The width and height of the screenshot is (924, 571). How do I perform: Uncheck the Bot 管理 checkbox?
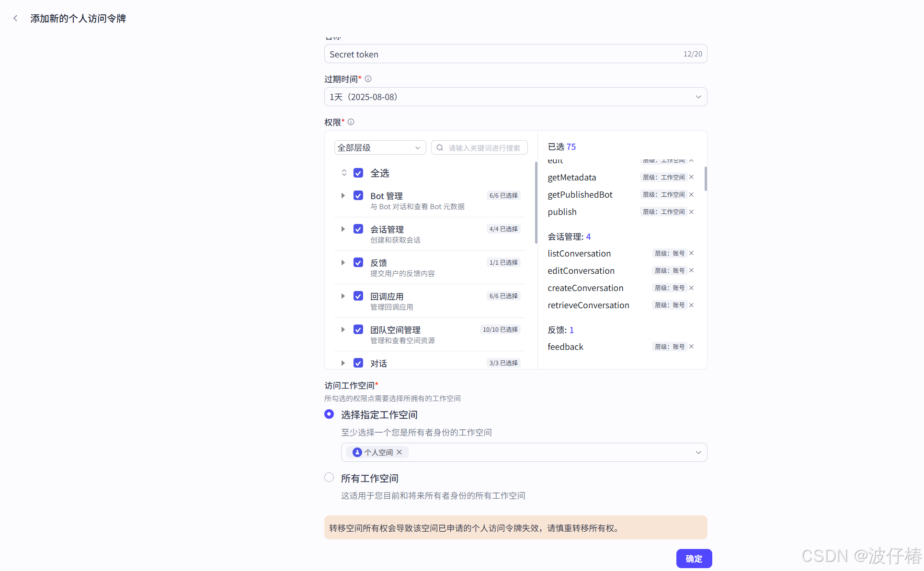pos(358,195)
